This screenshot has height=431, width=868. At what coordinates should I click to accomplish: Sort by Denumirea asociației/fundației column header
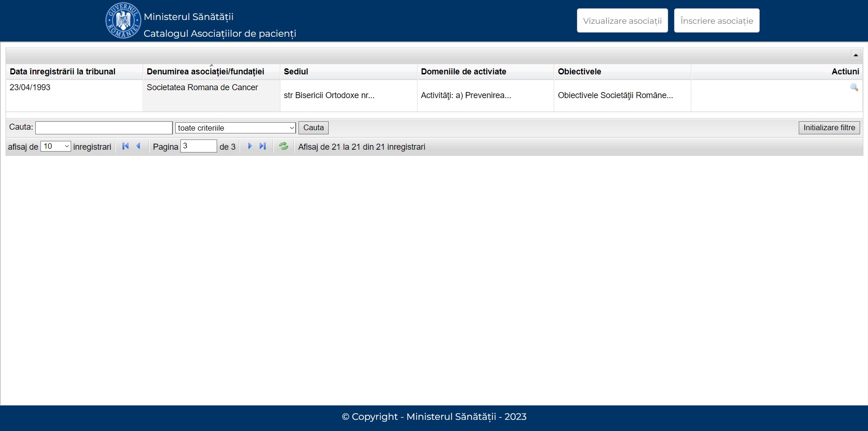211,72
